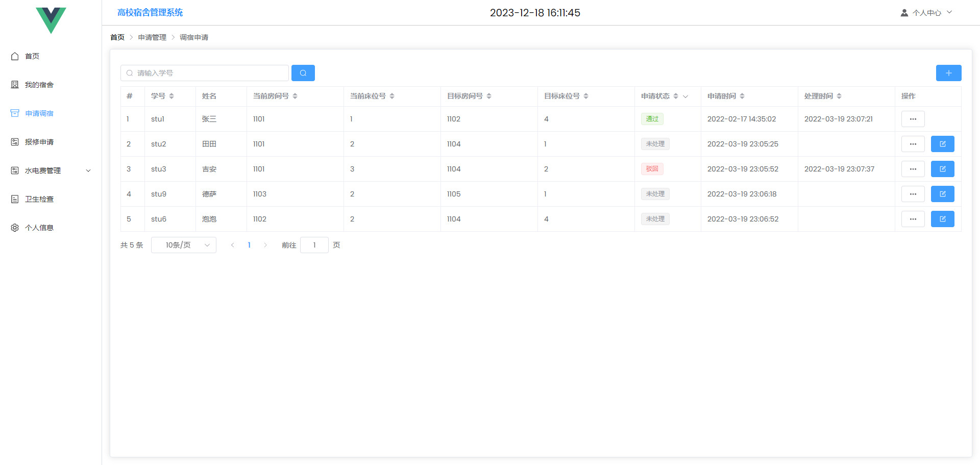
Task: Open the more-options button for row stu6
Action: 913,219
